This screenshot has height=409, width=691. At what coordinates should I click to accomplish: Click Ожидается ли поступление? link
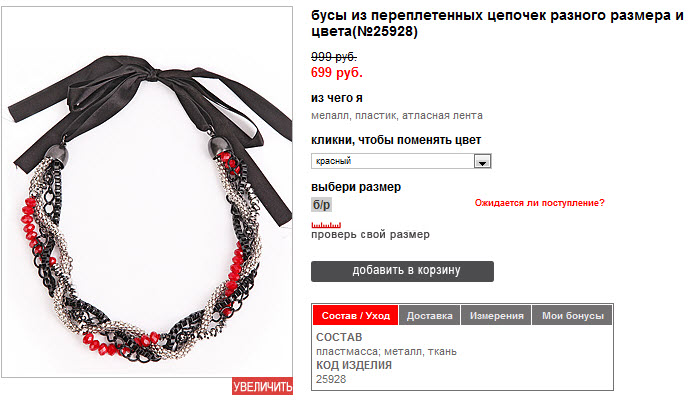click(539, 203)
